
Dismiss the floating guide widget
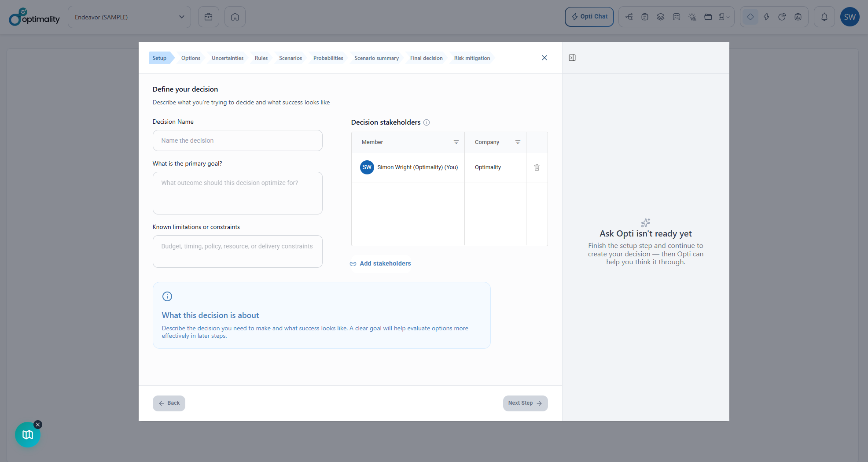tap(38, 425)
